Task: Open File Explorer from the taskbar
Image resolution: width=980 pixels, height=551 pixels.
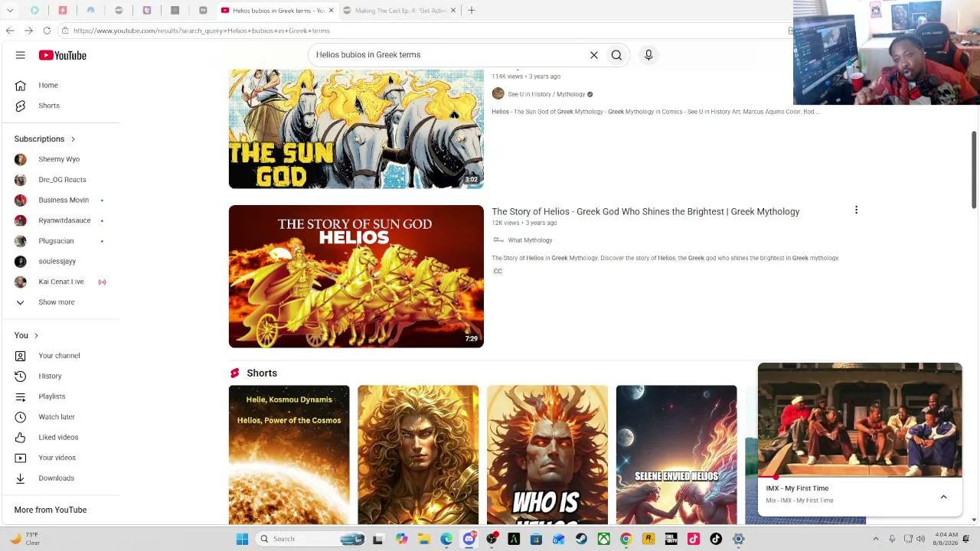Action: coord(424,539)
